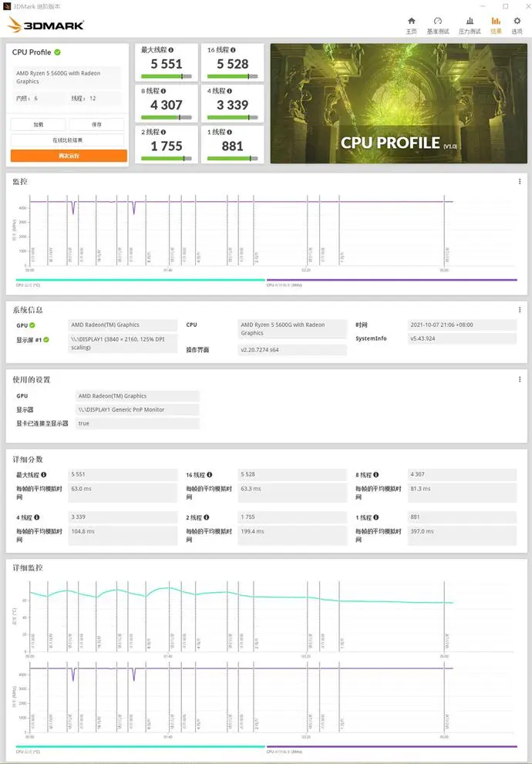This screenshot has height=764, width=532.
Task: Open the 使用的设置 panel three-dot menu
Action: (x=520, y=379)
